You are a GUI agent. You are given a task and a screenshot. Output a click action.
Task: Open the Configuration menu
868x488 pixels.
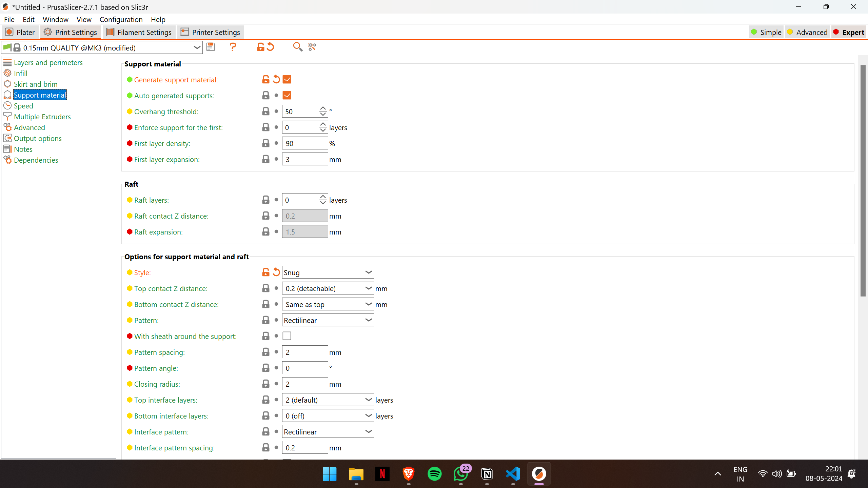click(x=121, y=19)
